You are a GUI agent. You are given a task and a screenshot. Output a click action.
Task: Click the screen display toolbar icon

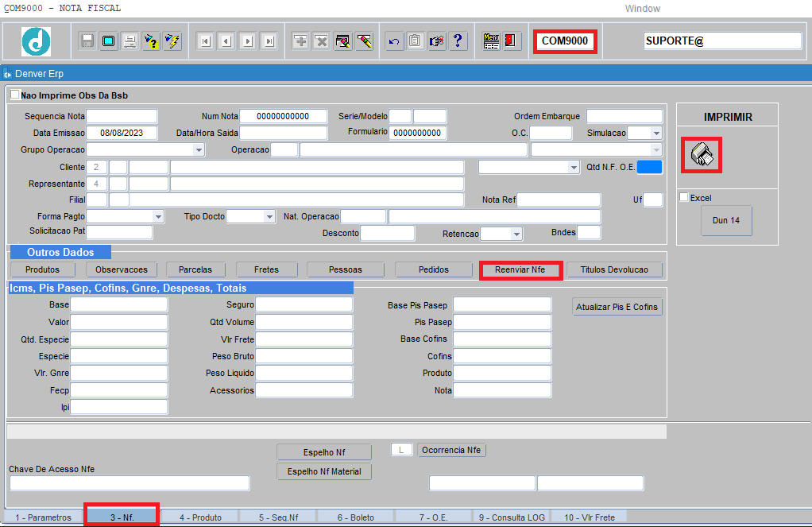pos(109,41)
